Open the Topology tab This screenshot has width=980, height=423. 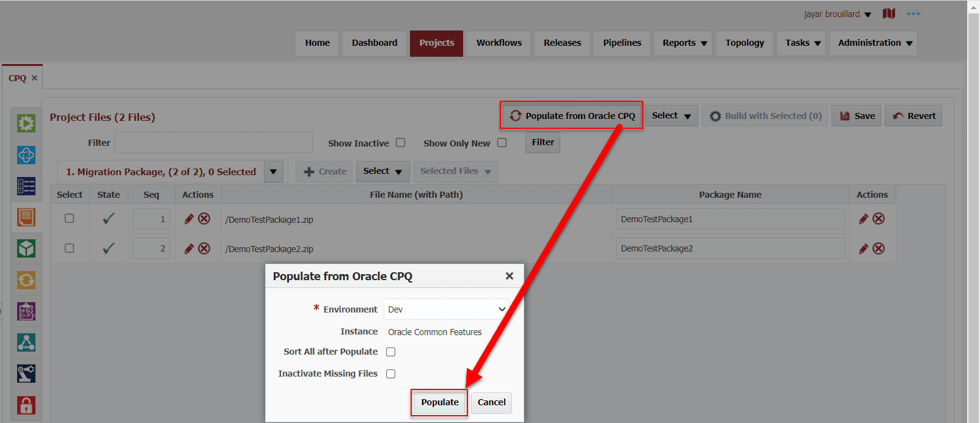coord(745,43)
